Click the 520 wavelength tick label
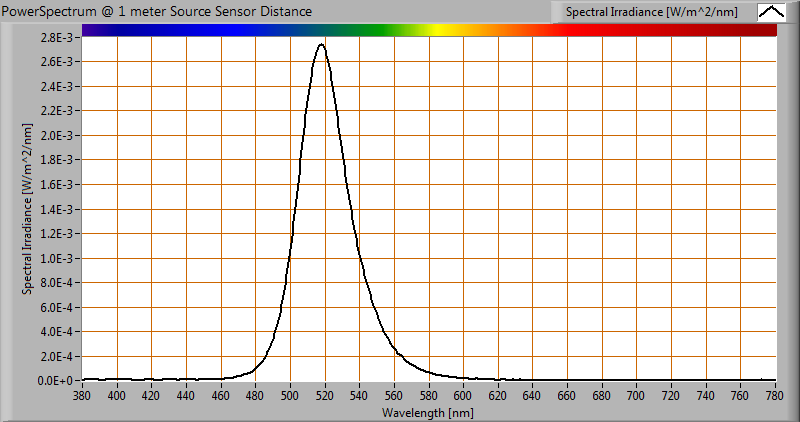The image size is (800, 422). click(325, 396)
